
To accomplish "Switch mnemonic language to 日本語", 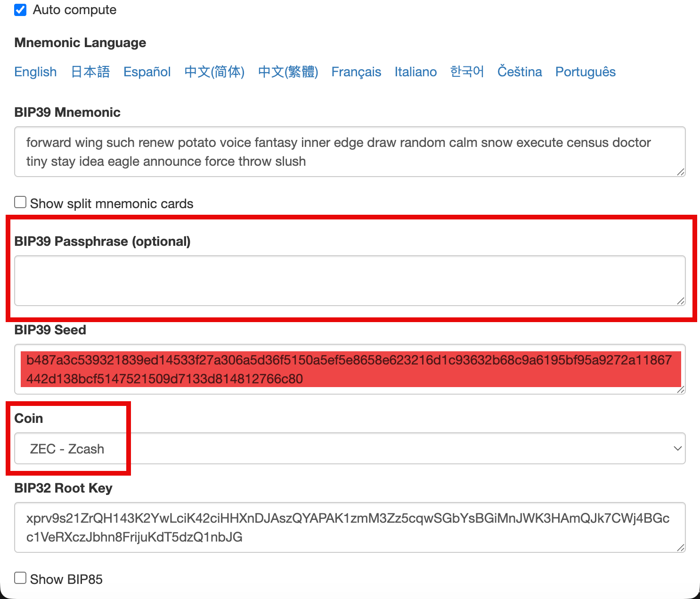I will pos(90,72).
